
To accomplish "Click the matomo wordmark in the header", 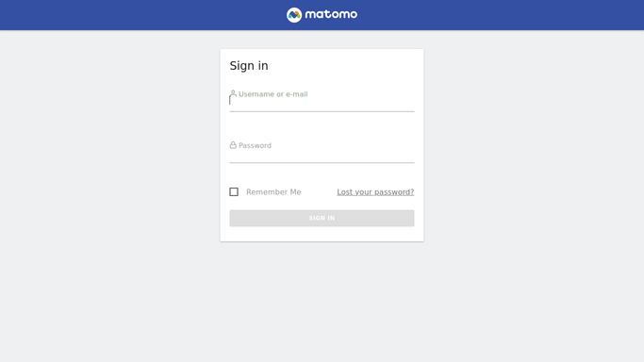I will [x=331, y=15].
